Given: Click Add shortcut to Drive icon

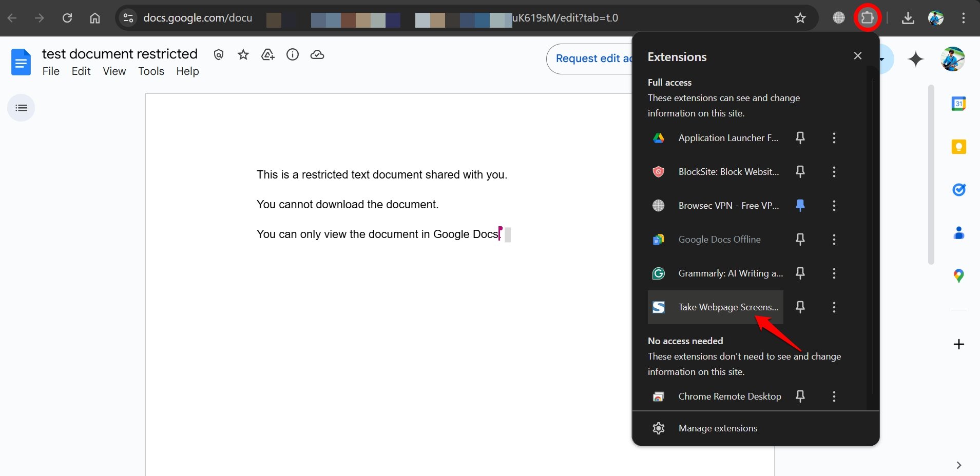Looking at the screenshot, I should point(268,54).
